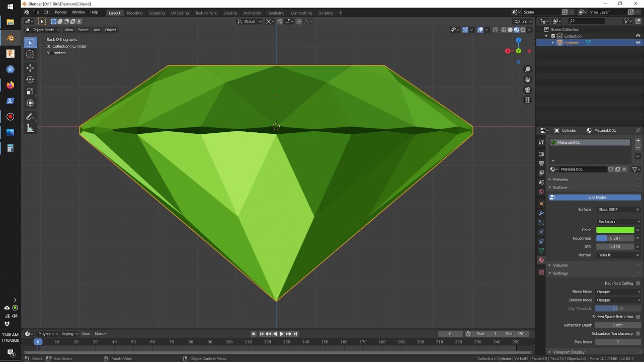Open the timeline Playback popover
The width and height of the screenshot is (644, 362).
pyautogui.click(x=48, y=334)
